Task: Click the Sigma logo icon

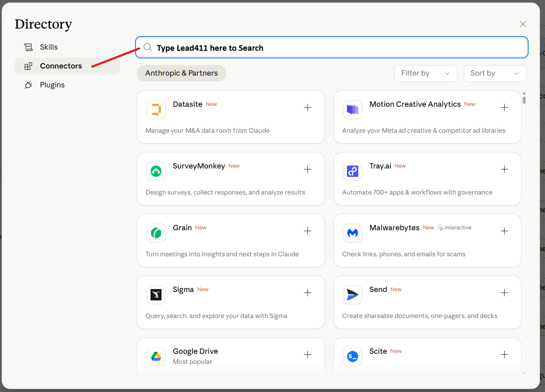Action: 156,295
